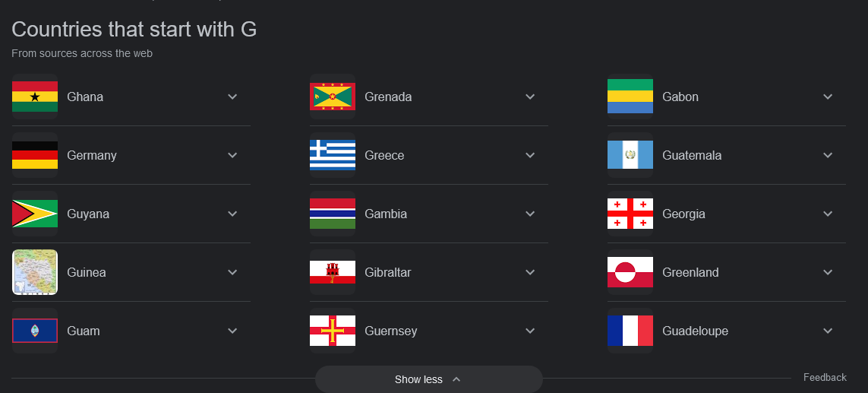The width and height of the screenshot is (868, 393).
Task: Expand the Gabon details chevron
Action: point(828,97)
